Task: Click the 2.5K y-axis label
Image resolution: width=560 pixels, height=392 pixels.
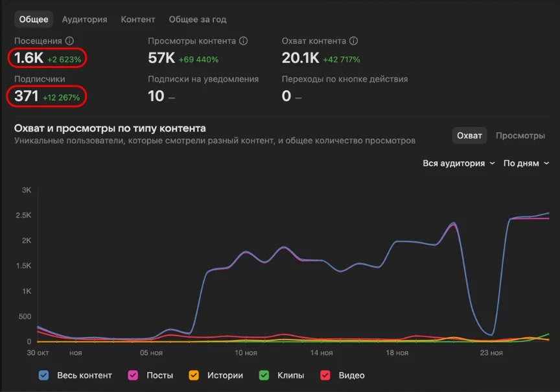Action: pos(23,215)
